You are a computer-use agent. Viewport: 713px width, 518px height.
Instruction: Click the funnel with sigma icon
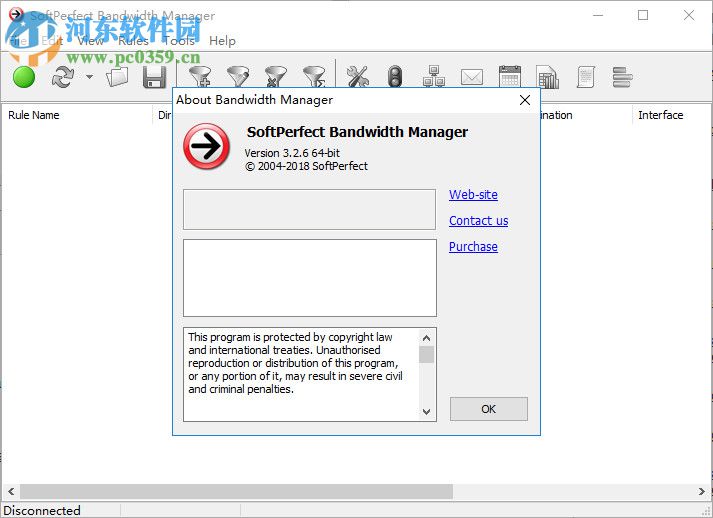[314, 77]
